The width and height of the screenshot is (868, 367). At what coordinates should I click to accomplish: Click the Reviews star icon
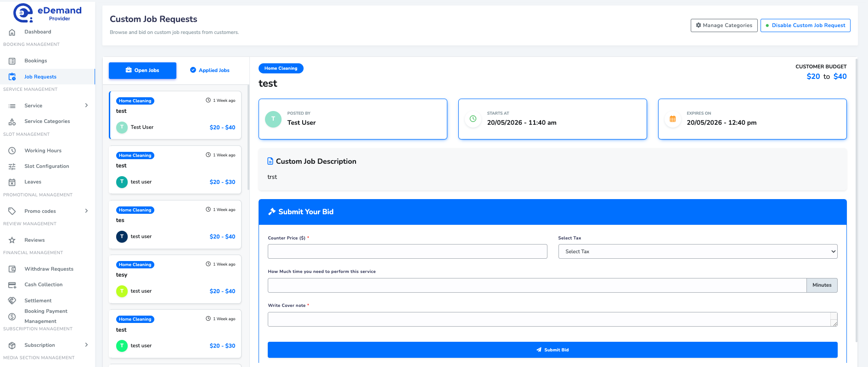12,240
